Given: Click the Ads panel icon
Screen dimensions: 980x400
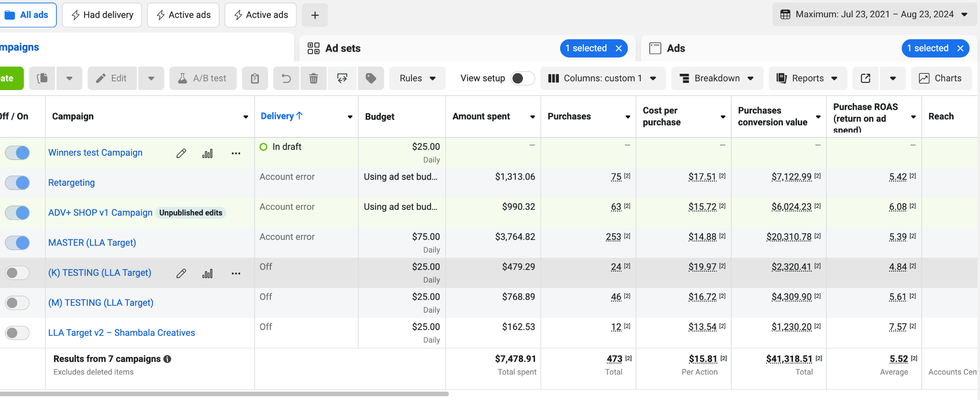Looking at the screenshot, I should (655, 48).
